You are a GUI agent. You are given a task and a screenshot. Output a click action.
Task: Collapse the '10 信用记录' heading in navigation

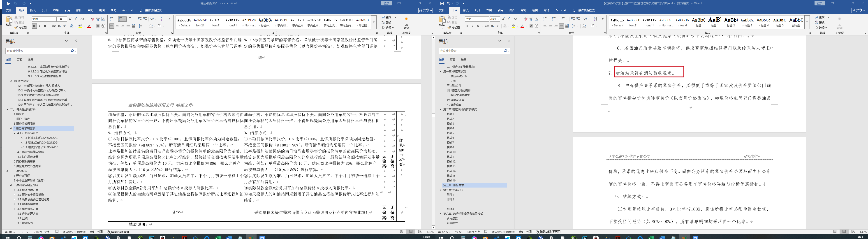11,81
